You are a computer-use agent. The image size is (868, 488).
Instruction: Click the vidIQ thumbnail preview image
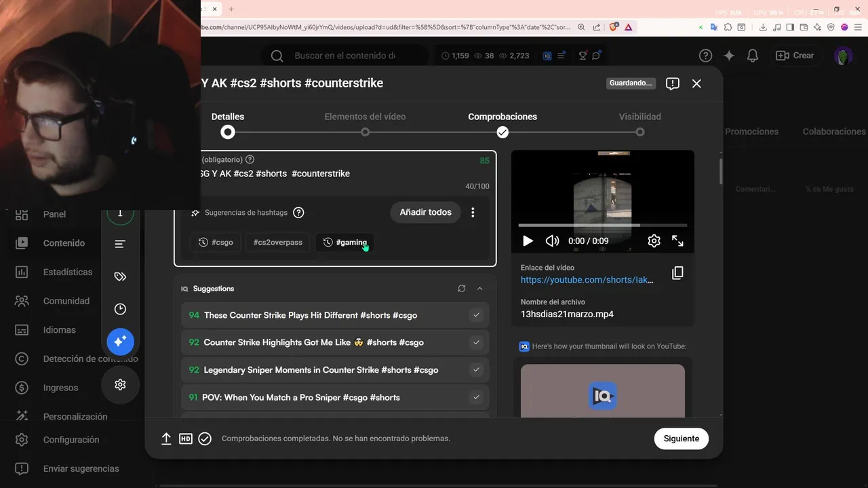point(603,391)
